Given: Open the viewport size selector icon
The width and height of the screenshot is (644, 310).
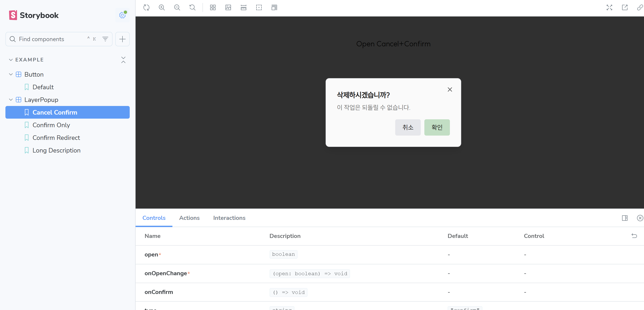Looking at the screenshot, I should pyautogui.click(x=274, y=7).
